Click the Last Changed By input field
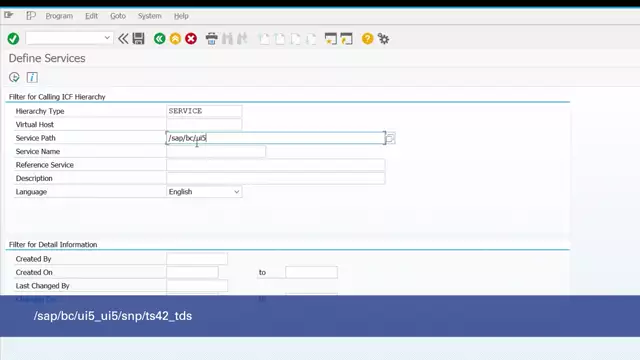 tap(197, 286)
